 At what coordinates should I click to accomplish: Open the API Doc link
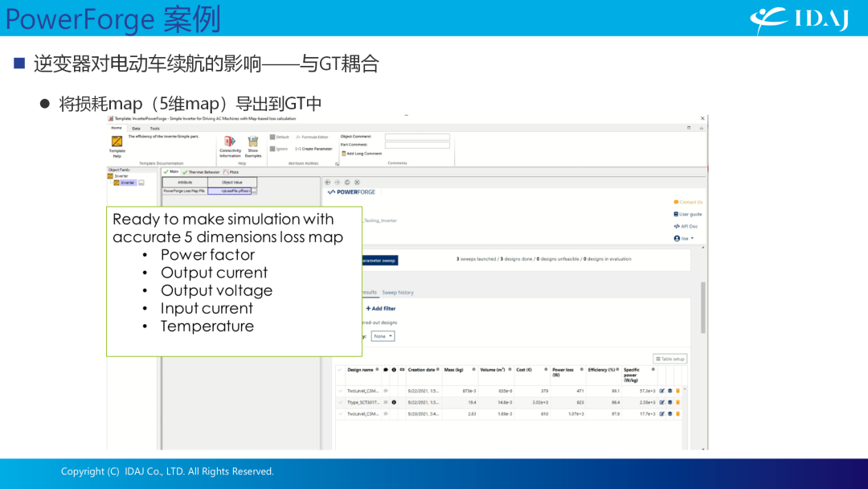point(686,227)
